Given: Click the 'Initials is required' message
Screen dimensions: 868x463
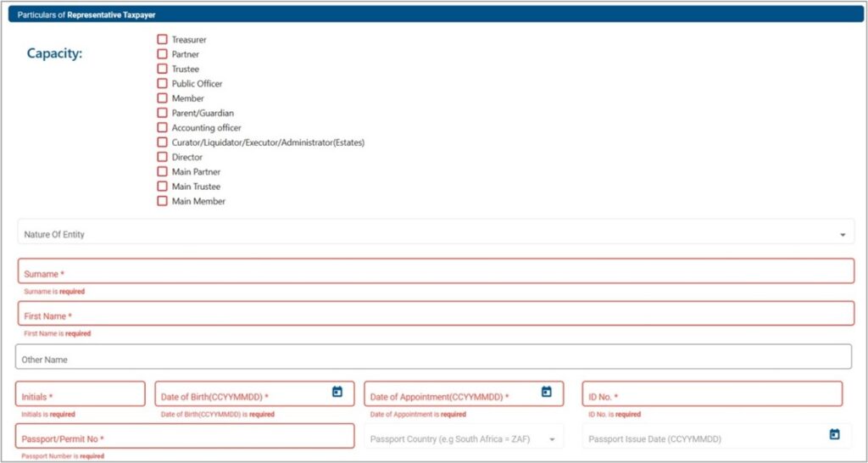Looking at the screenshot, I should tap(48, 415).
